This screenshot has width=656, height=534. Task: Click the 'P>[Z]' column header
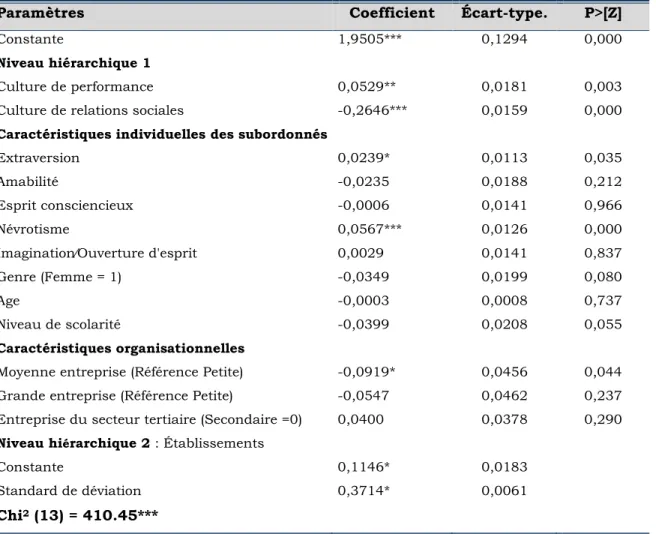point(603,13)
